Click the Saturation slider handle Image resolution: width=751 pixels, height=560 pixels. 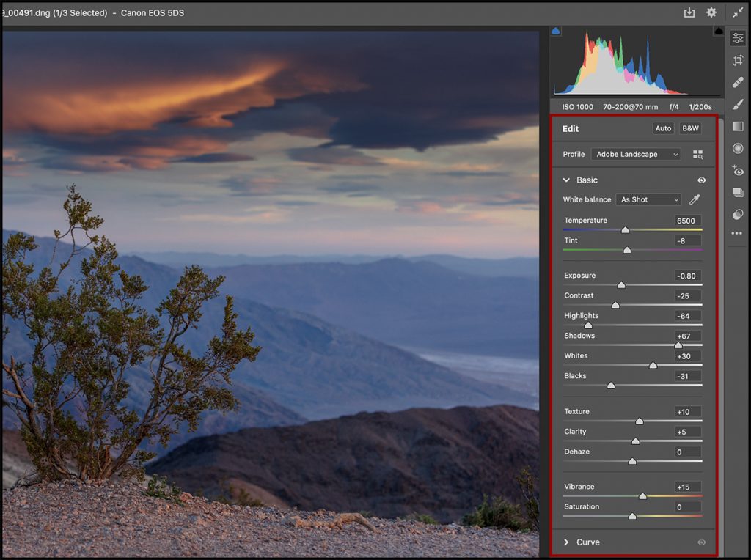tap(632, 517)
